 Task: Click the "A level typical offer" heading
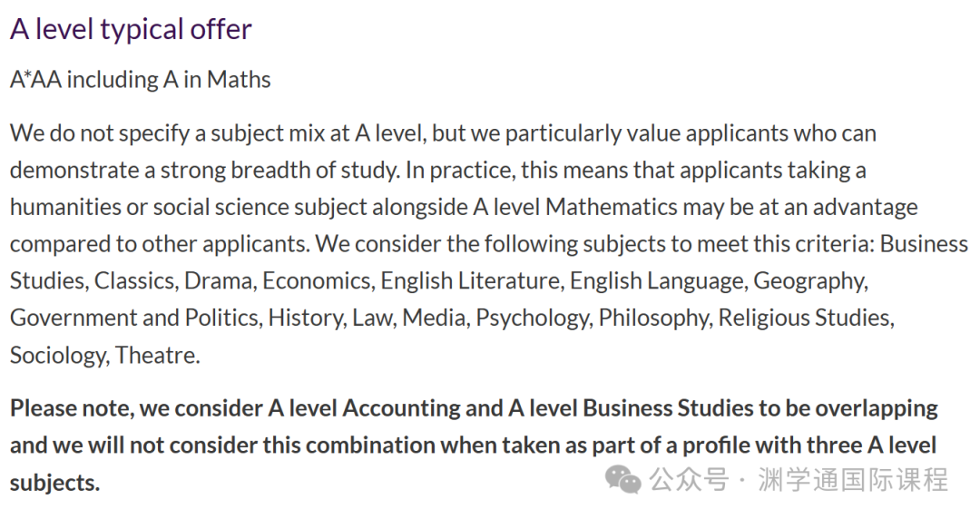(131, 29)
